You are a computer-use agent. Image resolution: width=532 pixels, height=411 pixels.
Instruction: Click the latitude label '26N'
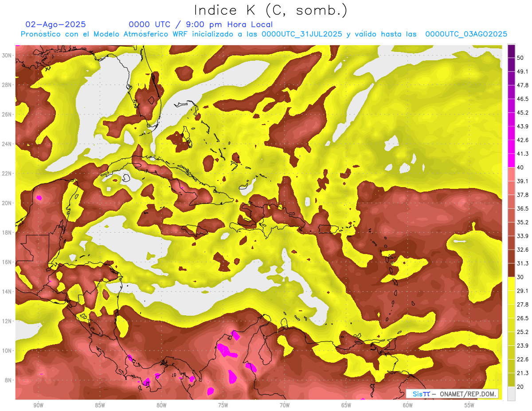(7, 114)
